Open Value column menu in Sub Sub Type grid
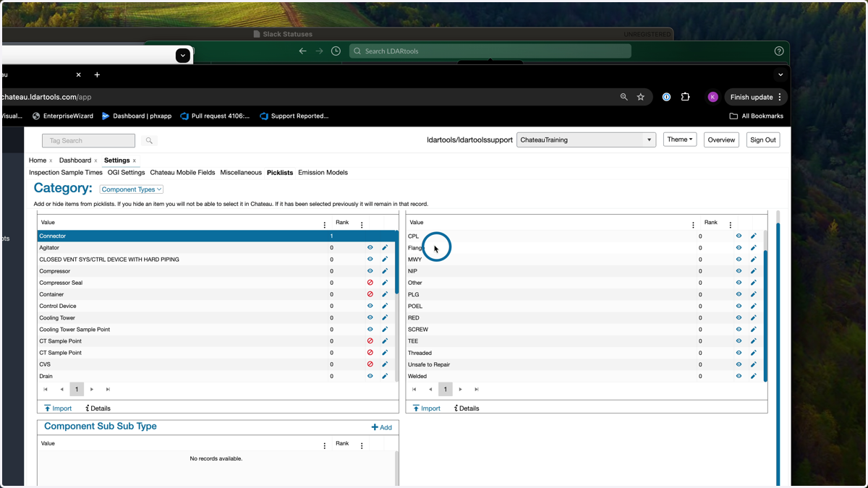Viewport: 868px width, 488px height. [324, 446]
